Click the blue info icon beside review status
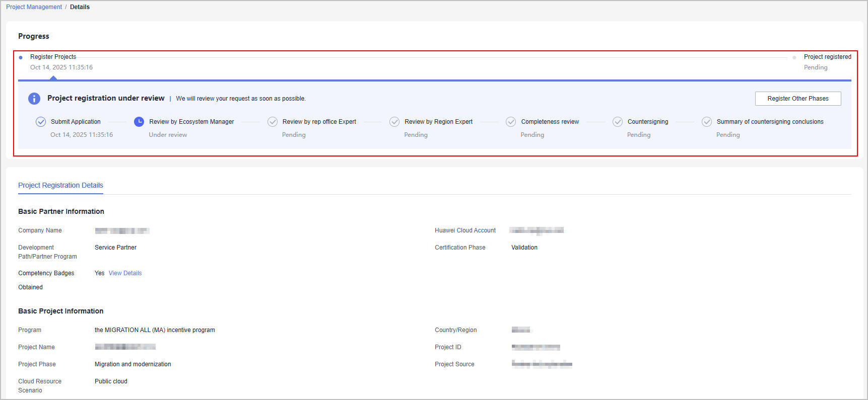Viewport: 868px width, 400px height. 34,99
